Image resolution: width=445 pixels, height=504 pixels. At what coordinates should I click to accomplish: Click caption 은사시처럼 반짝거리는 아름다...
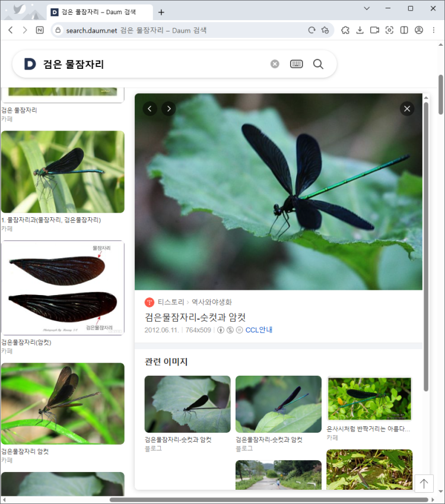click(368, 429)
